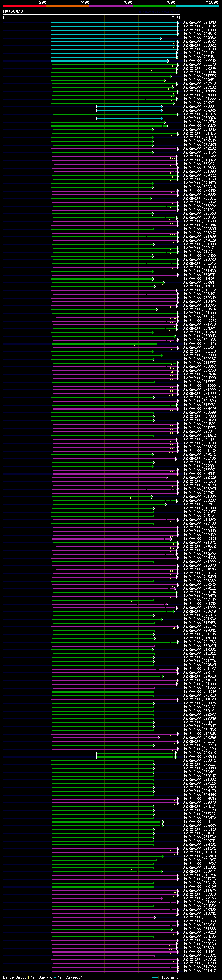The height and width of the screenshot is (980, 222).
Task: Click the UniRef100_A6EYW5 label
Action: point(199,459)
